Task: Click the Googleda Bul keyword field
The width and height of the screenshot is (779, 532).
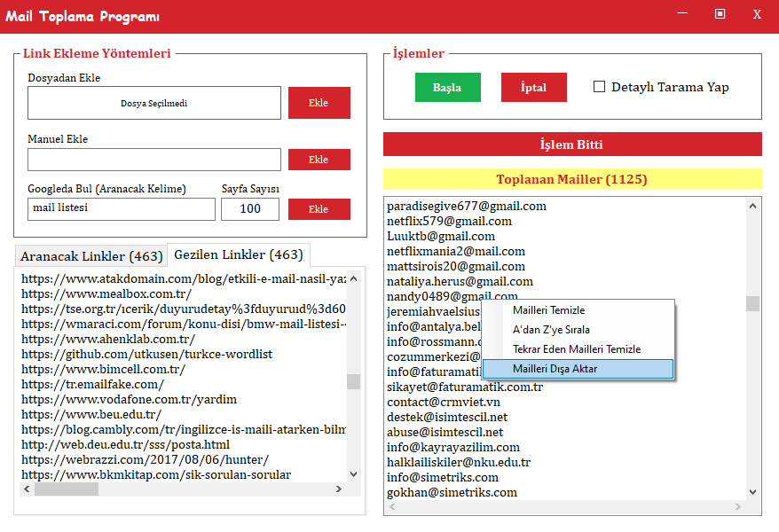Action: tap(121, 209)
